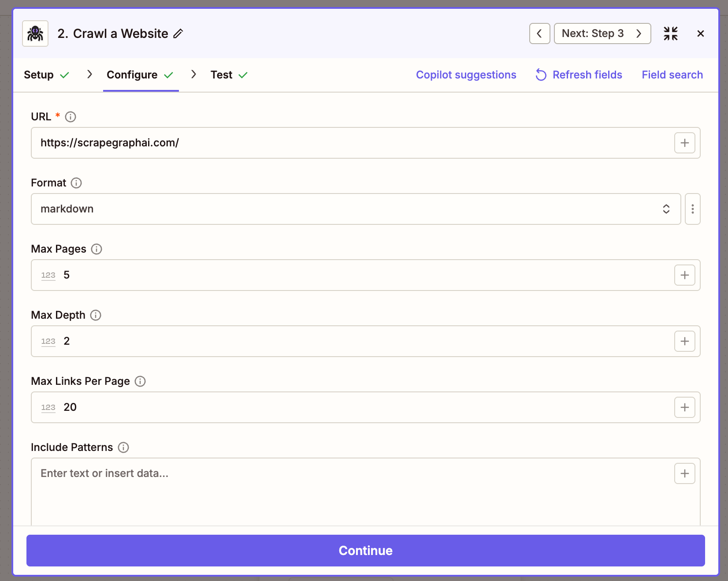The image size is (728, 581).
Task: Show info tooltip for Max Links Per Page
Action: tap(140, 381)
